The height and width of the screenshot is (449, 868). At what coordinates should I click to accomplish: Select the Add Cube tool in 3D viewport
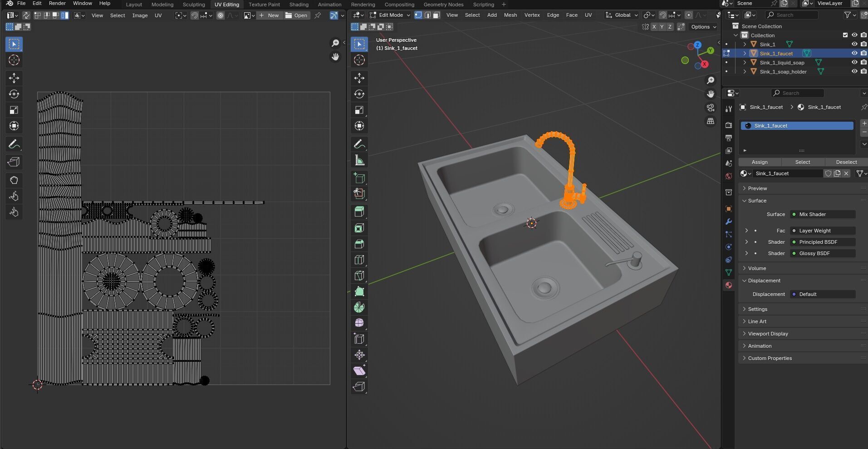click(x=359, y=178)
